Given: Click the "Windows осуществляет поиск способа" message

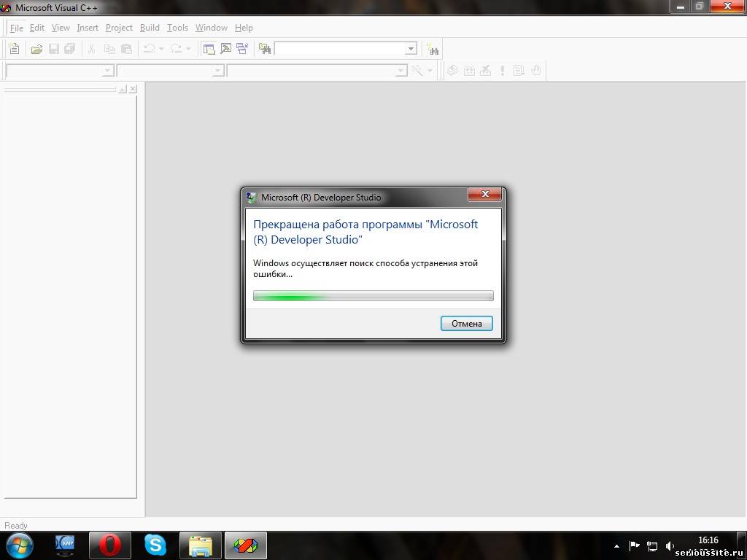Looking at the screenshot, I should tap(365, 268).
